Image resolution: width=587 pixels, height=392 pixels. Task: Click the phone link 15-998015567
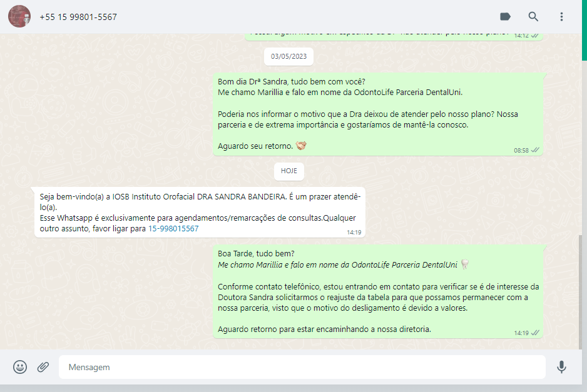tap(173, 229)
